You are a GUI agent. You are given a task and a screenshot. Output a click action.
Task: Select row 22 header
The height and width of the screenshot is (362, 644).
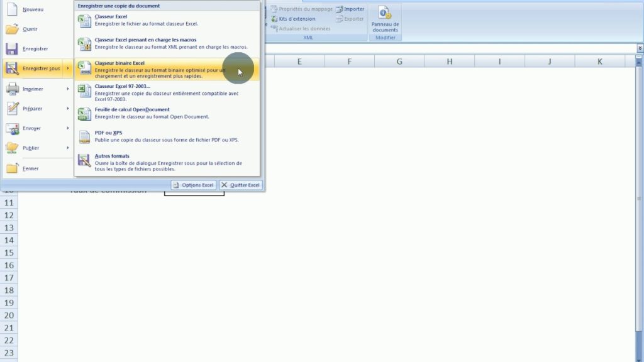(9, 340)
